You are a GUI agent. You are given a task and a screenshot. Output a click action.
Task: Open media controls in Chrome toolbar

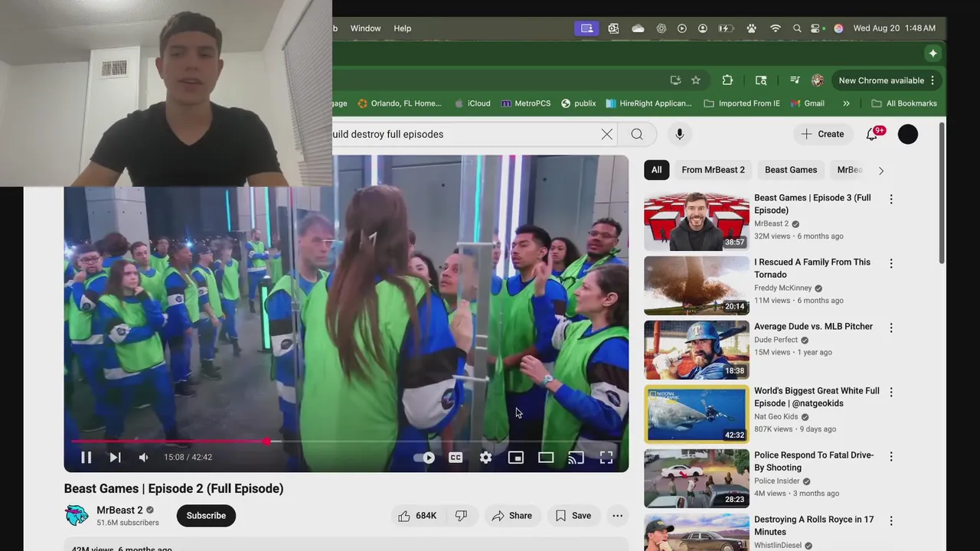pyautogui.click(x=795, y=80)
